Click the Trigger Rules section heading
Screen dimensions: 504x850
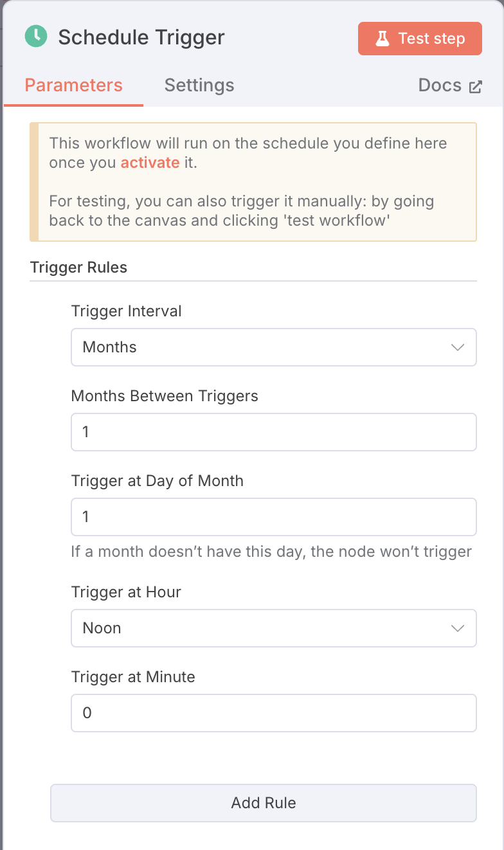tap(78, 267)
